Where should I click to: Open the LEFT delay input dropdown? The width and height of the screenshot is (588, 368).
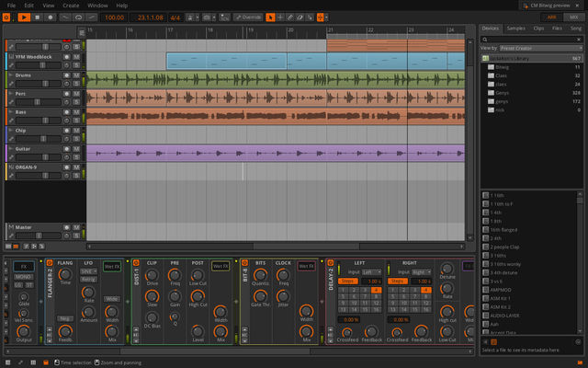371,272
